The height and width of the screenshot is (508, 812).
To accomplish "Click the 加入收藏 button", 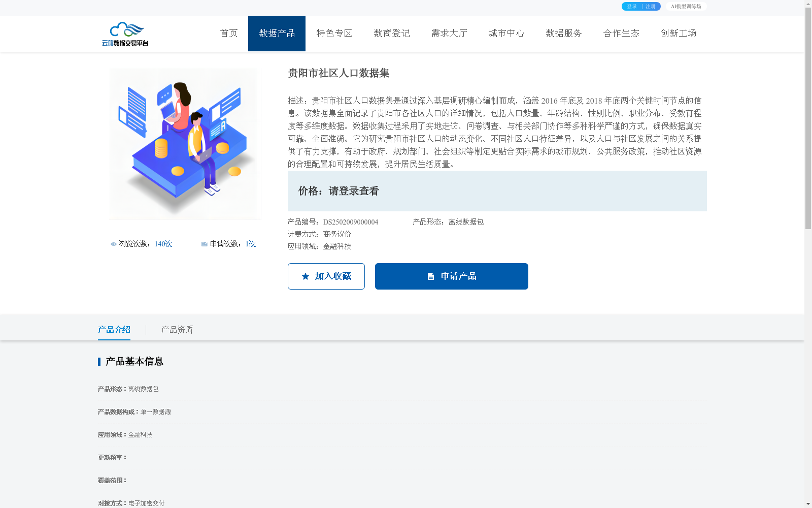I will click(326, 276).
